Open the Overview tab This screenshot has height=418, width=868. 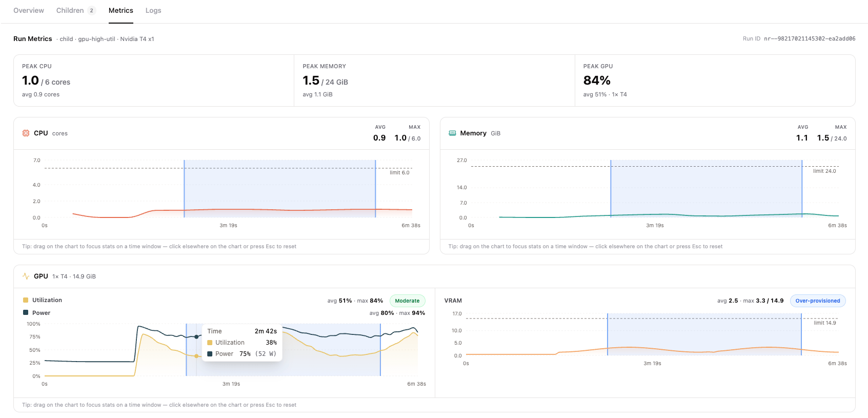[x=29, y=10]
